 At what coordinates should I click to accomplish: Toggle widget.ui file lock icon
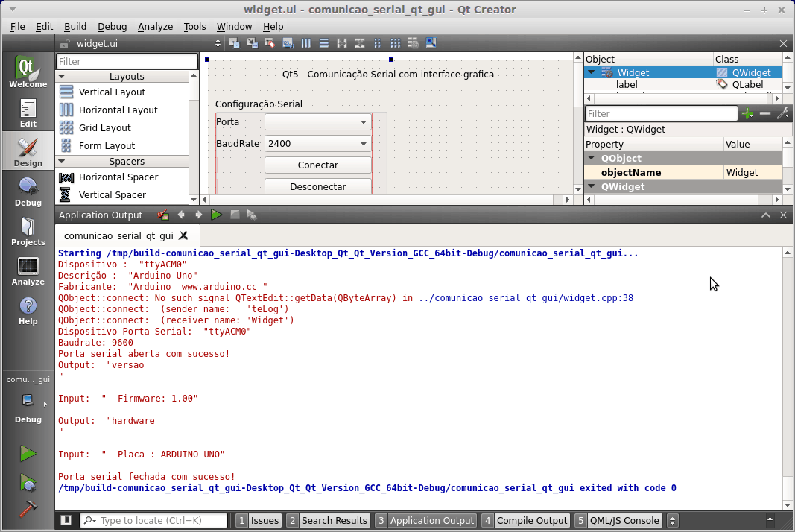tap(64, 44)
